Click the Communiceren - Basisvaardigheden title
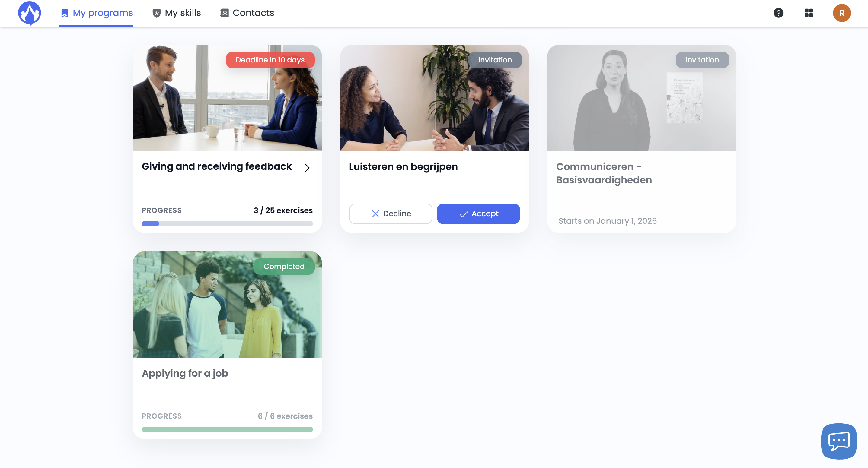The width and height of the screenshot is (868, 468). coord(604,173)
